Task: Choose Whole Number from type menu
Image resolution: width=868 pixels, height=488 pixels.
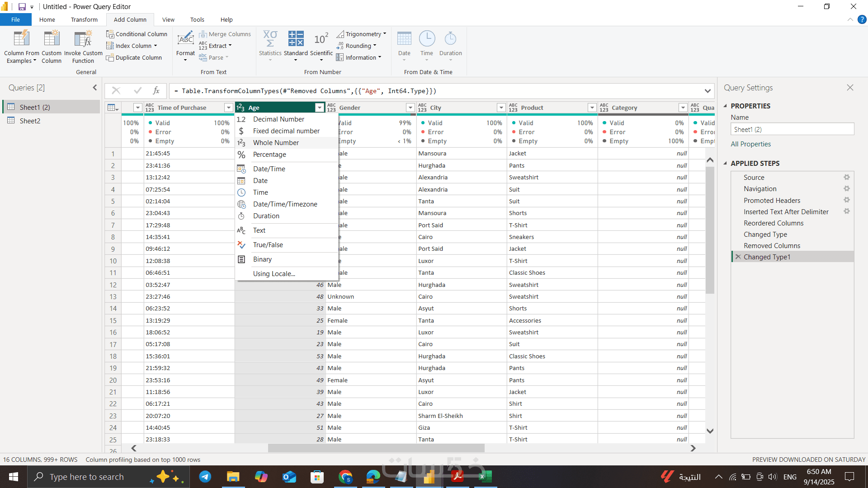Action: [x=276, y=143]
